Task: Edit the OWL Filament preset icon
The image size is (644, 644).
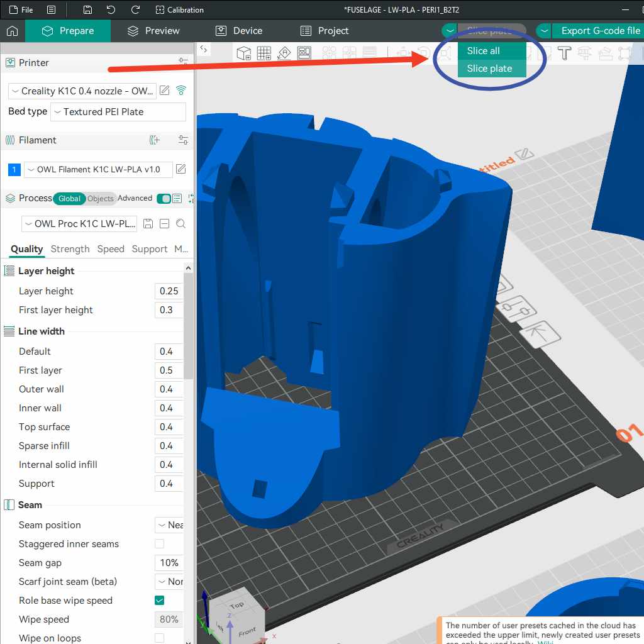Action: click(x=180, y=169)
